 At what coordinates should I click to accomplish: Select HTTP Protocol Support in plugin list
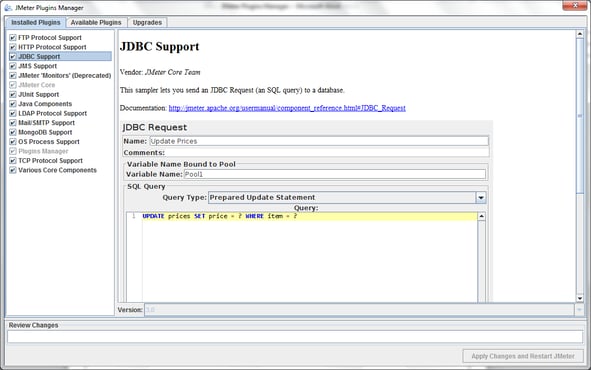(52, 47)
